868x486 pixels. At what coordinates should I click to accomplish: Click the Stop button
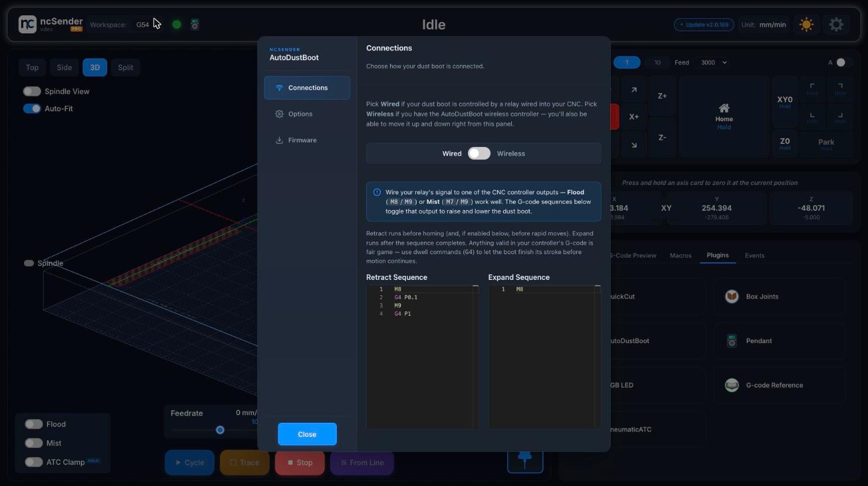(300, 463)
